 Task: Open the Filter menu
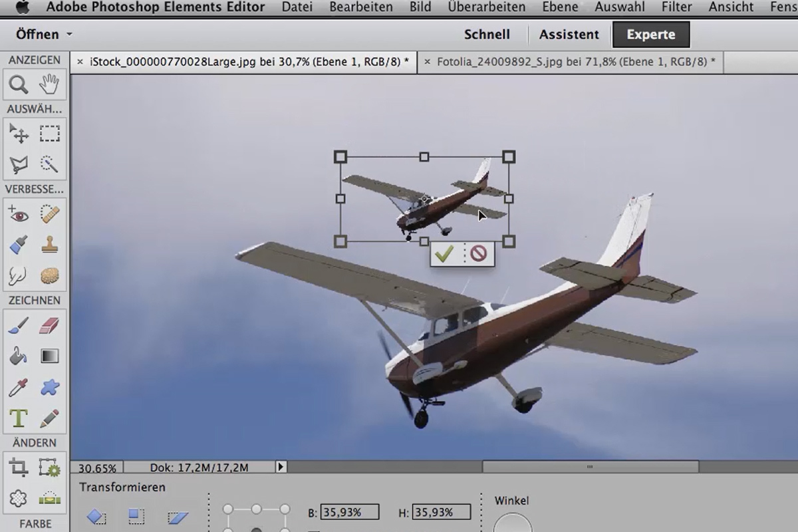coord(678,7)
